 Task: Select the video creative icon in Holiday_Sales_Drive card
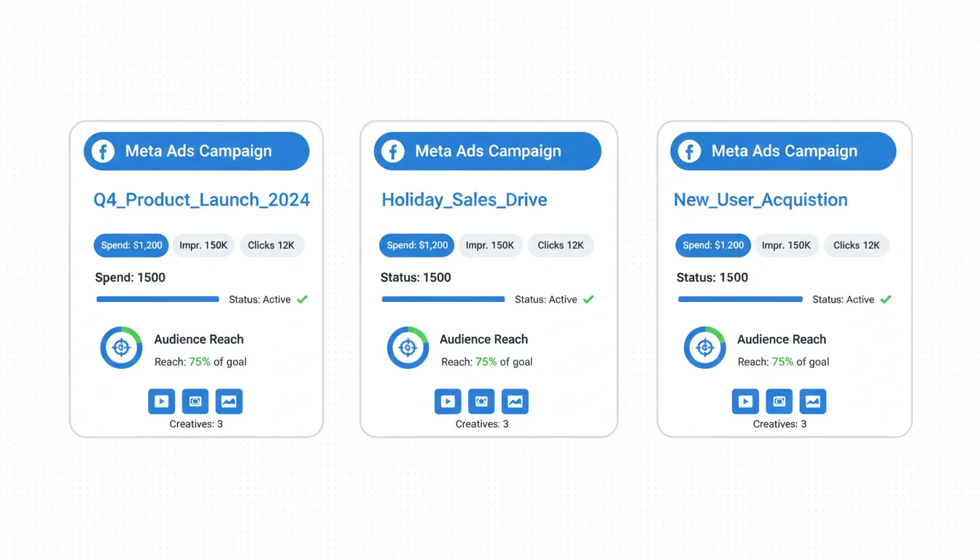tap(448, 401)
